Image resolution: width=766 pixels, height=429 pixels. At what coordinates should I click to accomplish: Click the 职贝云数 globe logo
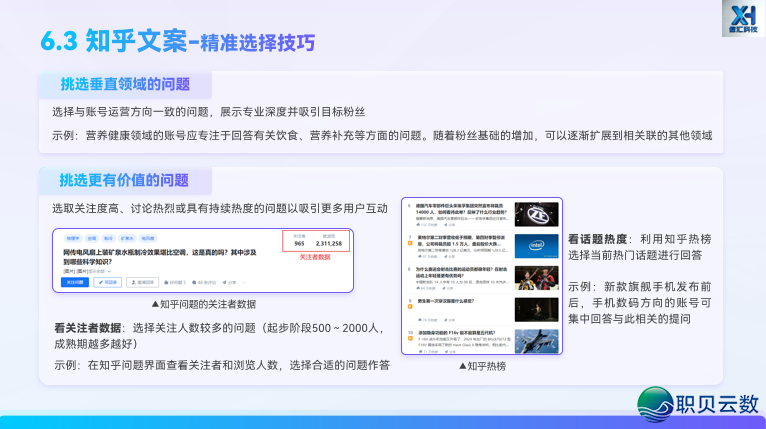pyautogui.click(x=656, y=405)
